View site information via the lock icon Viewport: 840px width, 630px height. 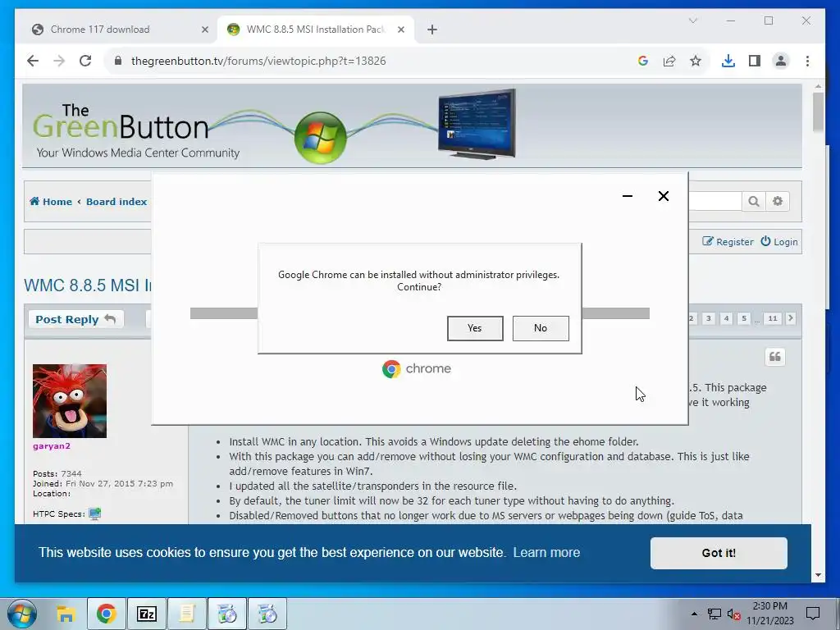[118, 61]
